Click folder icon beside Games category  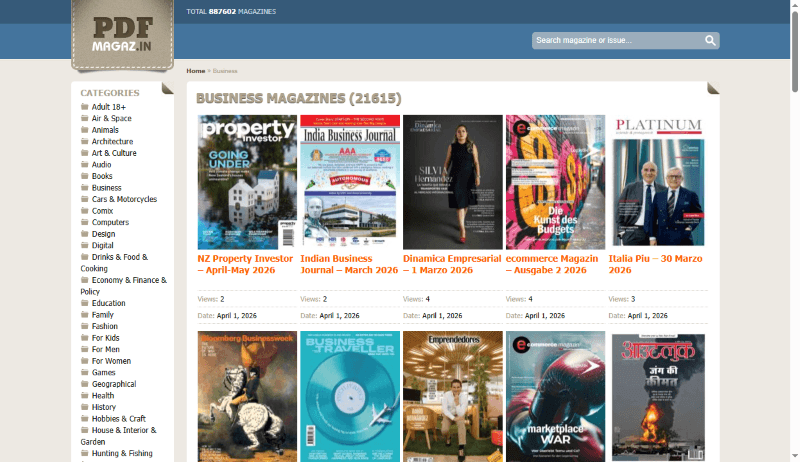(x=85, y=372)
